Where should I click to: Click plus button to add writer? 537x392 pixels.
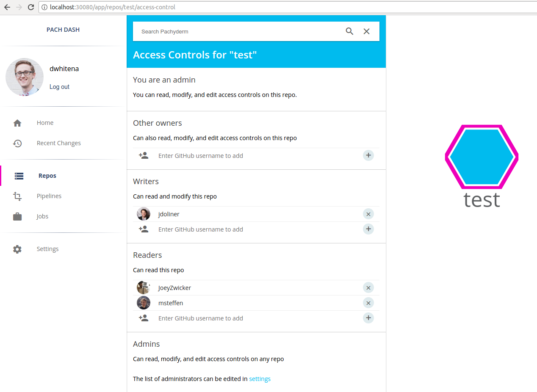point(368,229)
